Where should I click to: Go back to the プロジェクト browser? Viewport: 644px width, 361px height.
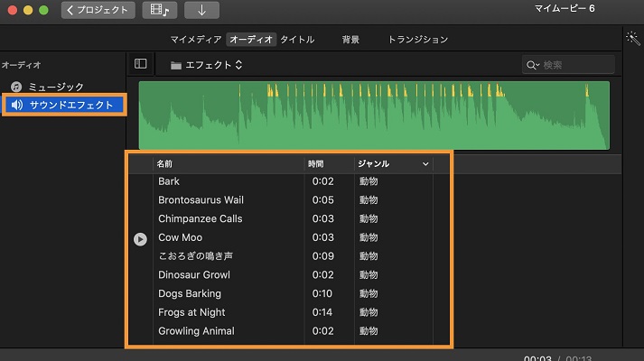(x=98, y=10)
